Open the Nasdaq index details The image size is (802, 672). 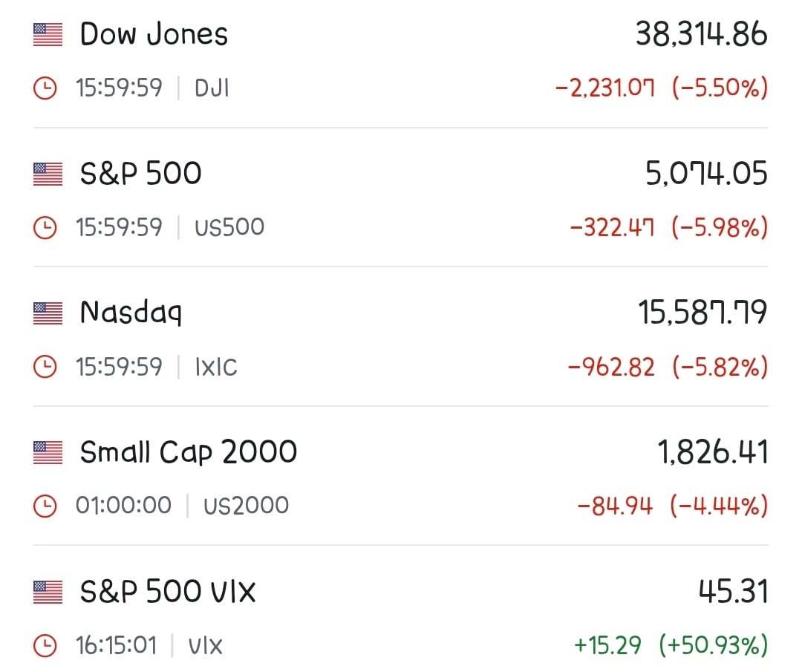401,338
